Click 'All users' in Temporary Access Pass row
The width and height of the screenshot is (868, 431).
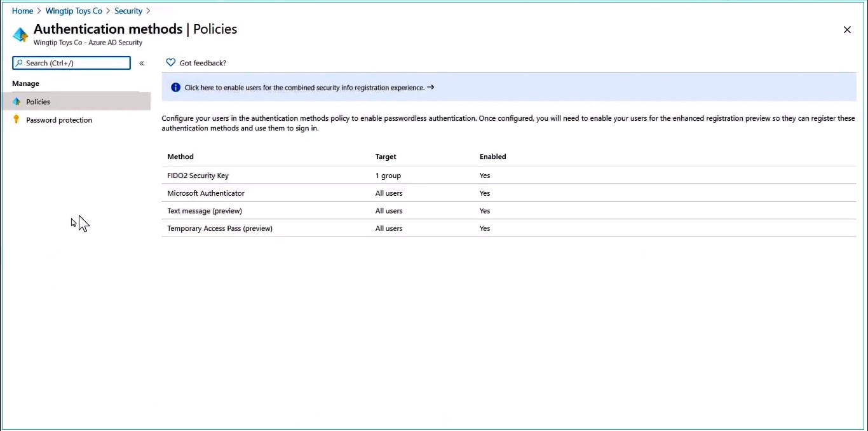point(389,228)
